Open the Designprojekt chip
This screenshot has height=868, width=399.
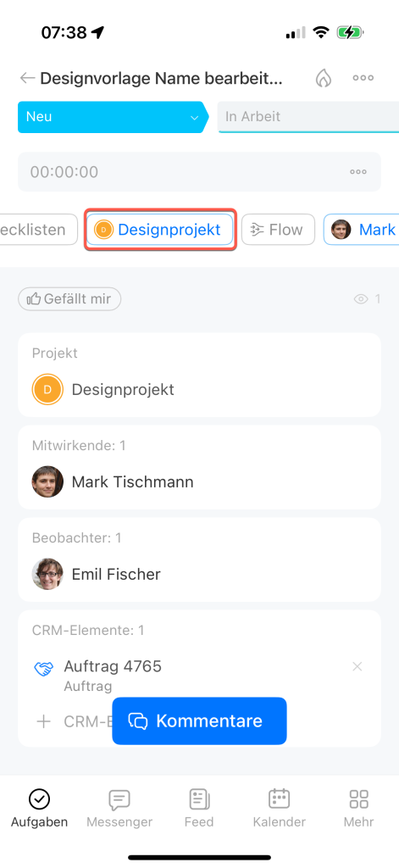(160, 229)
